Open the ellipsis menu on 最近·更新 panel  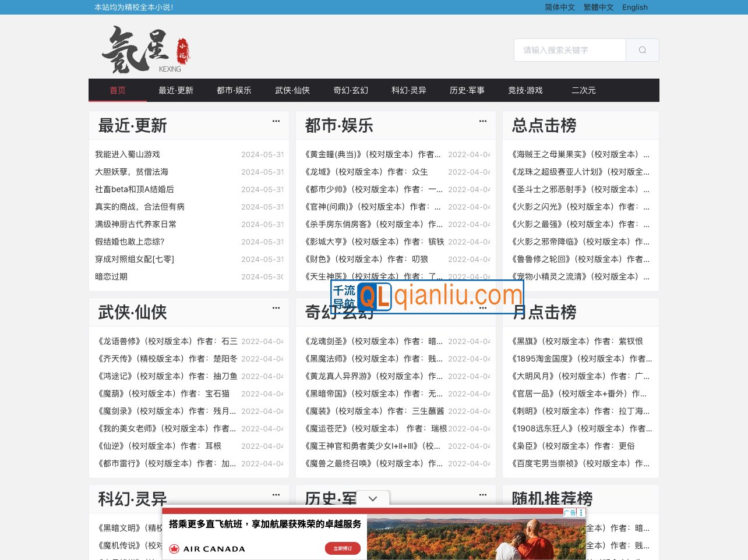pyautogui.click(x=276, y=121)
